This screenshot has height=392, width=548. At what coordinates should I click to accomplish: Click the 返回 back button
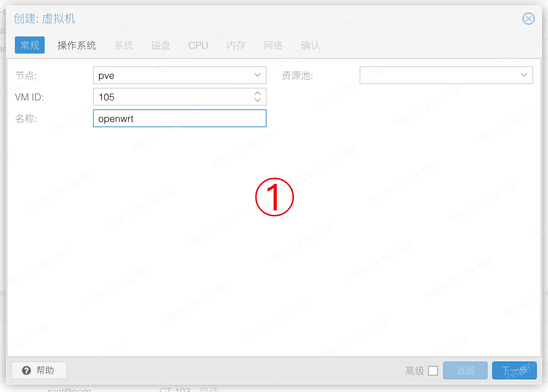pyautogui.click(x=465, y=370)
